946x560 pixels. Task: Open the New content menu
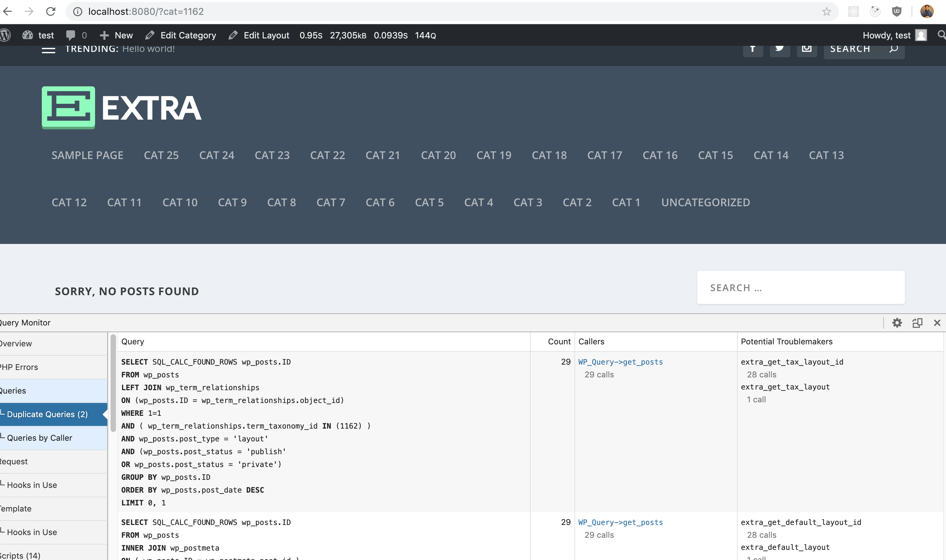click(116, 35)
